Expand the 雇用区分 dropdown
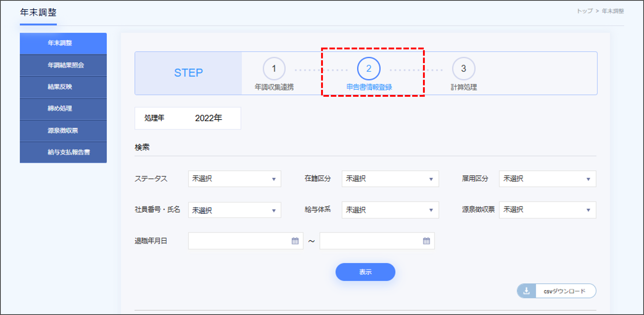The height and width of the screenshot is (315, 644). pos(547,179)
